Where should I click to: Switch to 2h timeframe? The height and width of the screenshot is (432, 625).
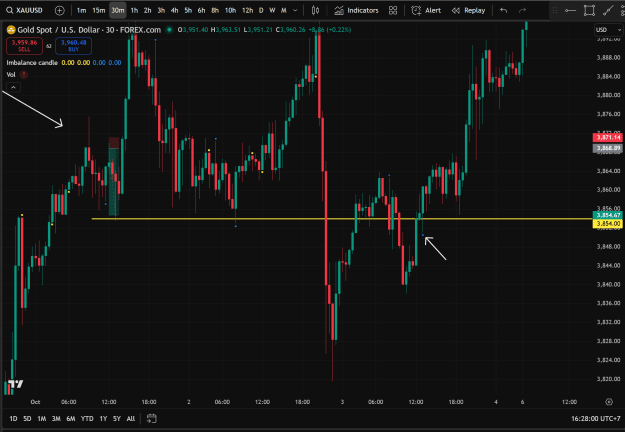pos(147,10)
